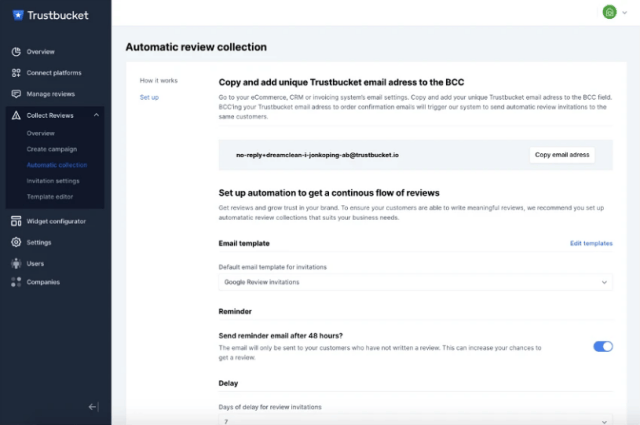640x425 pixels.
Task: Click the Email template section label
Action: click(x=244, y=243)
